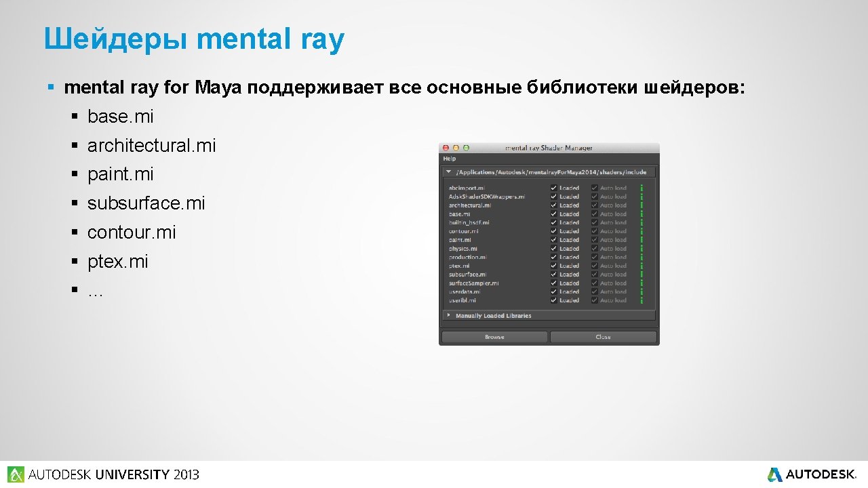Toggle Loaded checkbox for subsurface.mi

coord(554,274)
